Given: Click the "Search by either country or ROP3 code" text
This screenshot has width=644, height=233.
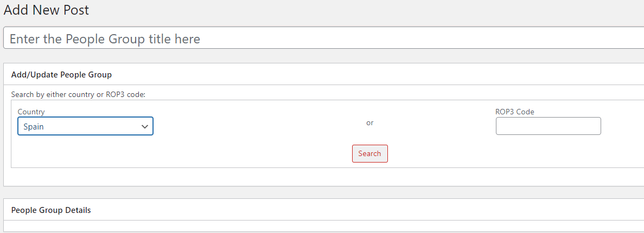Looking at the screenshot, I should tap(78, 94).
